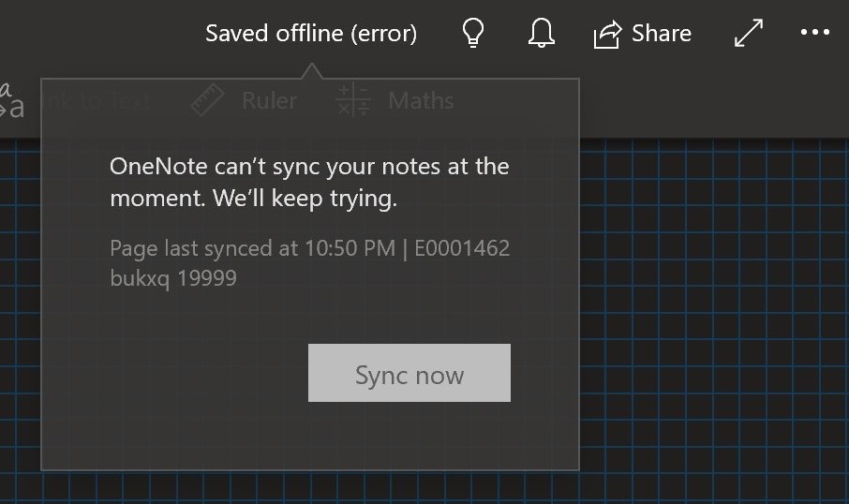The width and height of the screenshot is (849, 504).
Task: Enter full screen with diagonal arrows icon
Action: [749, 33]
